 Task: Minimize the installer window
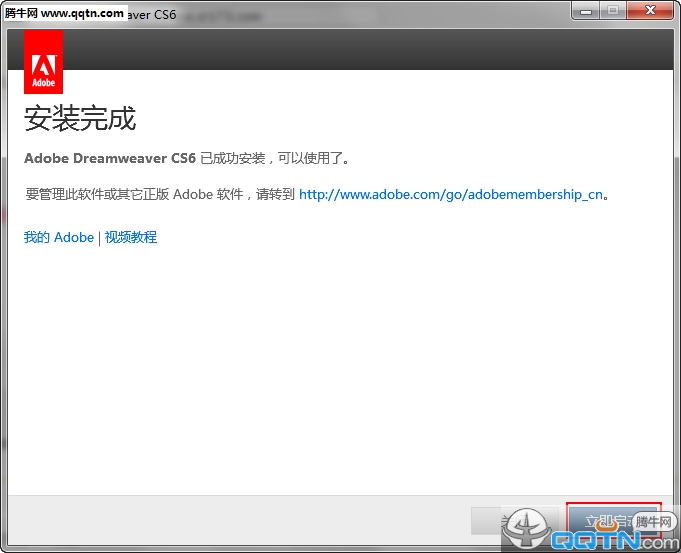[x=586, y=11]
